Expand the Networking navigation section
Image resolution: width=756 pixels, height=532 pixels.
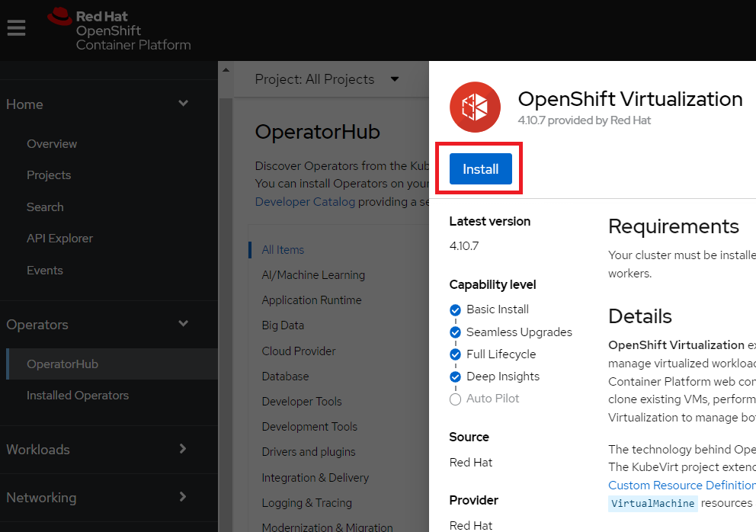tap(183, 496)
